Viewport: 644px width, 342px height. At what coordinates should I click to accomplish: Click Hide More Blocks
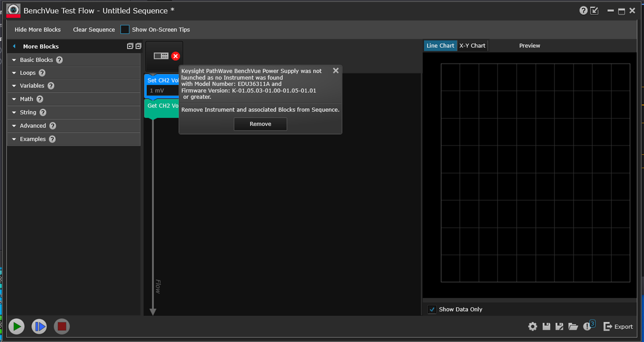[38, 30]
